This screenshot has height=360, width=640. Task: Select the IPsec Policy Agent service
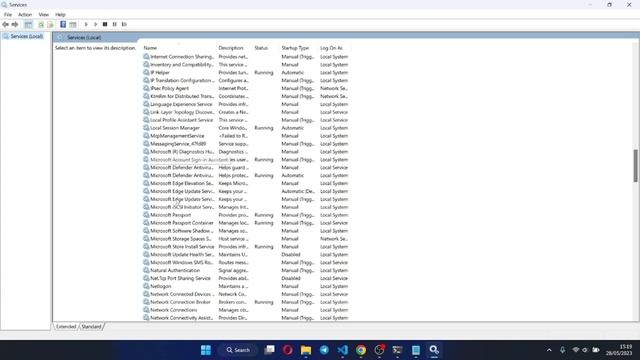click(x=246, y=88)
